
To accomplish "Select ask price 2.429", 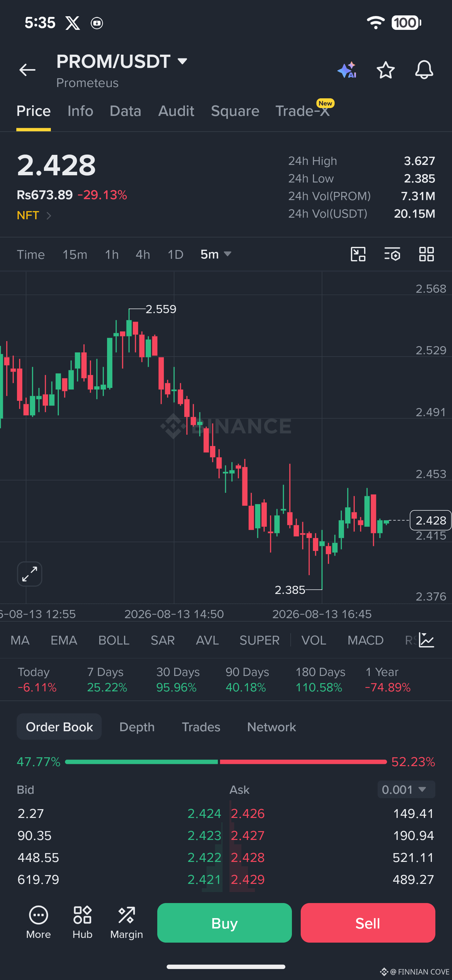I will coord(247,879).
